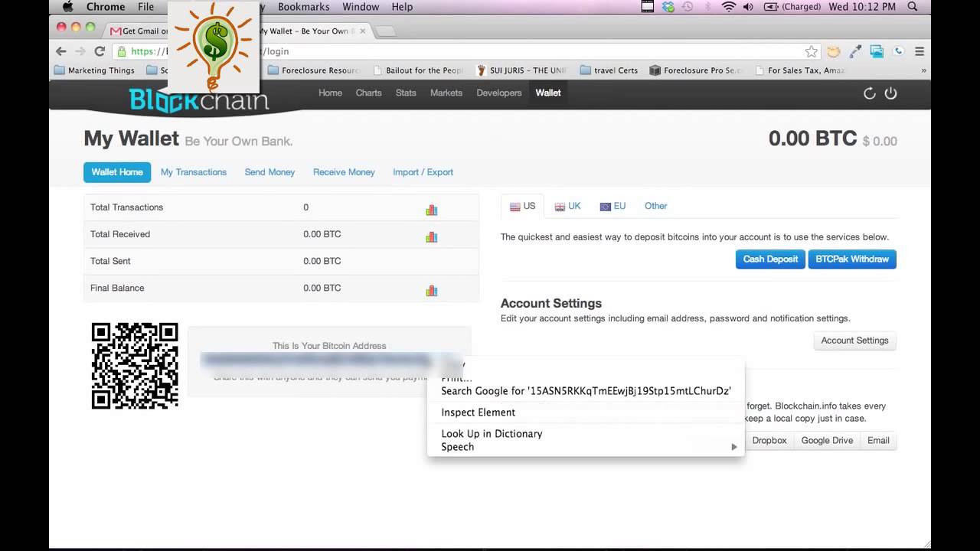Open the Chrome application menu
Screen dimensions: 980x551
[106, 7]
